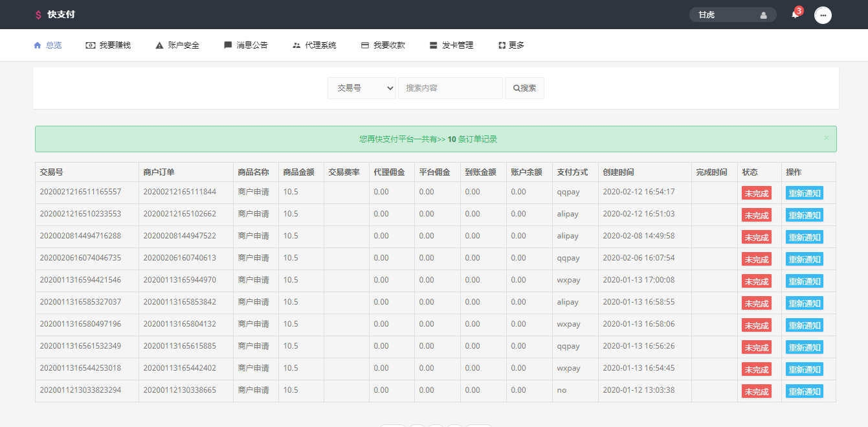
Task: Select transaction number 2020011316544253018
Action: coord(80,368)
